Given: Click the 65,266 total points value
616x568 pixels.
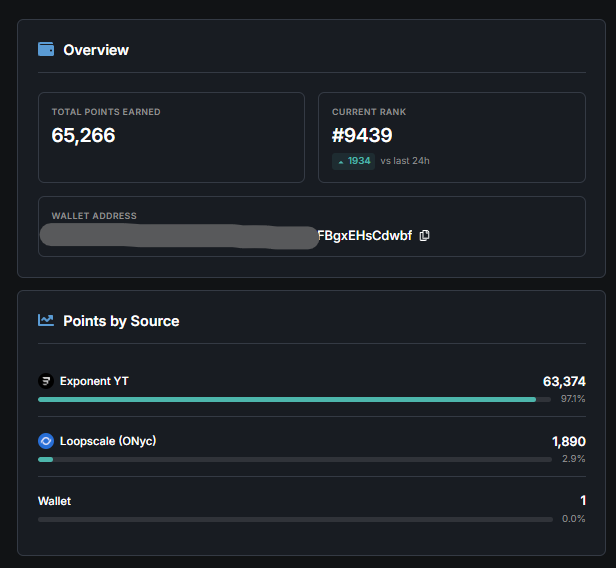Looking at the screenshot, I should [x=83, y=135].
